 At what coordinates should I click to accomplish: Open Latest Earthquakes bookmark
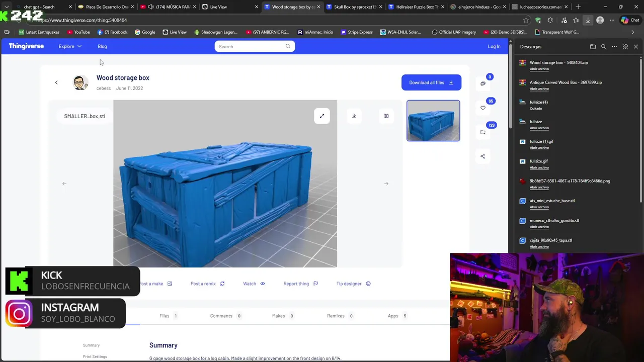[x=39, y=32]
